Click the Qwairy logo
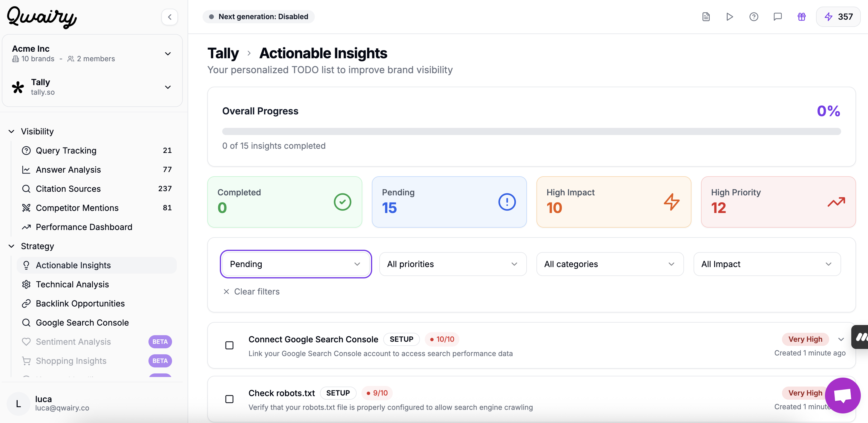The image size is (868, 423). [x=42, y=17]
